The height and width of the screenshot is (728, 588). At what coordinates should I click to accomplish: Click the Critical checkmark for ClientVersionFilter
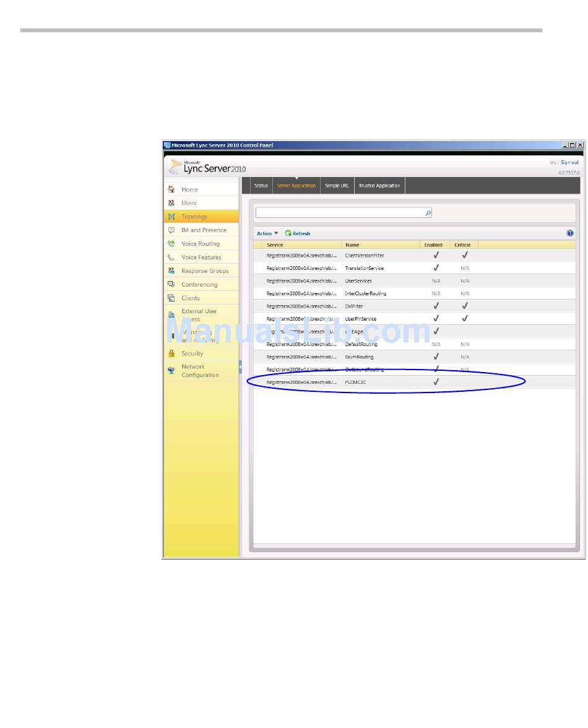click(465, 255)
